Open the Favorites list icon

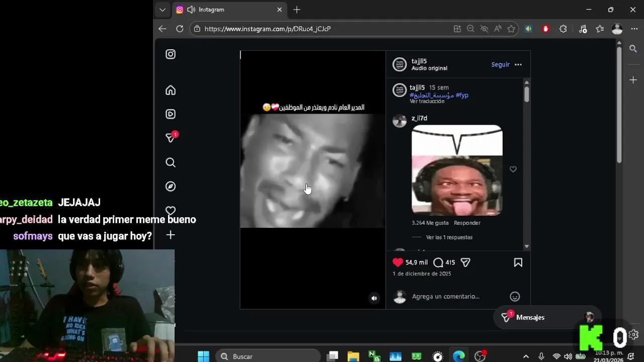[x=600, y=29]
